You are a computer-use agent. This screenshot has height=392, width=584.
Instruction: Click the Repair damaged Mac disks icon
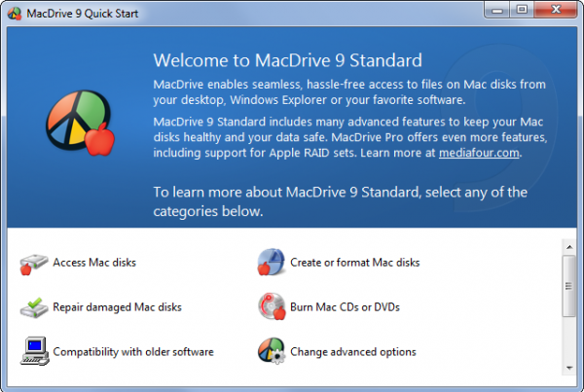[x=33, y=307]
